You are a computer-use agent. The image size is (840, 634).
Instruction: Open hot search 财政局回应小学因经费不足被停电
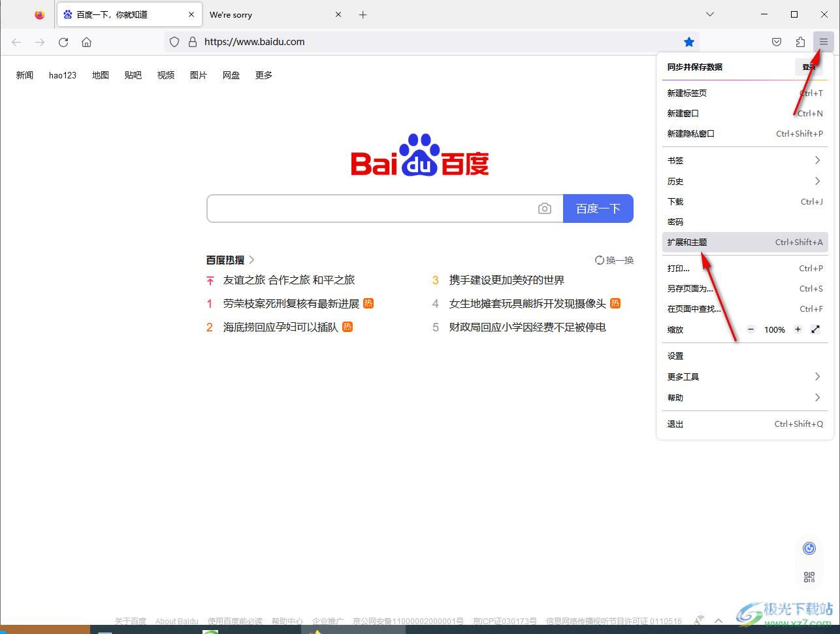pos(528,327)
